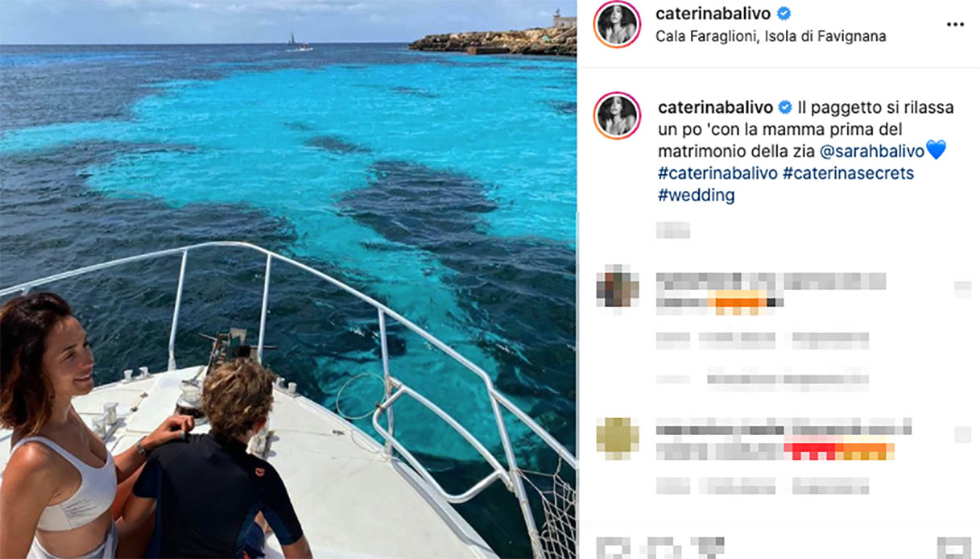The height and width of the screenshot is (559, 980).
Task: Click the boat and turquoise sea photo
Action: [x=288, y=279]
